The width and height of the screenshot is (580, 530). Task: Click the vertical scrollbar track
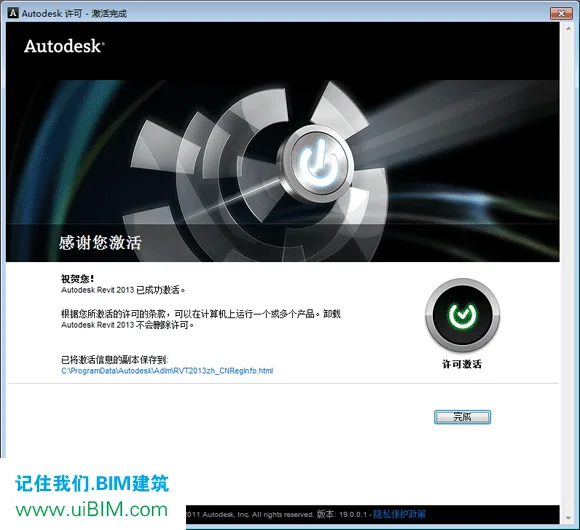[x=569, y=273]
